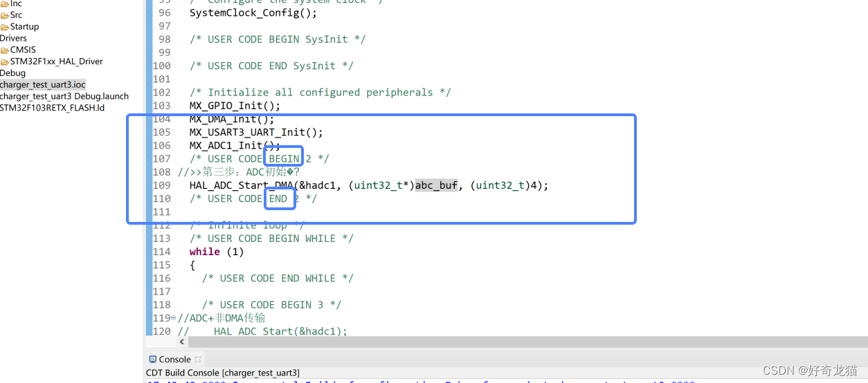Click the Console monitor icon on the tab
Viewport: 868px width, 383px height.
coord(153,359)
